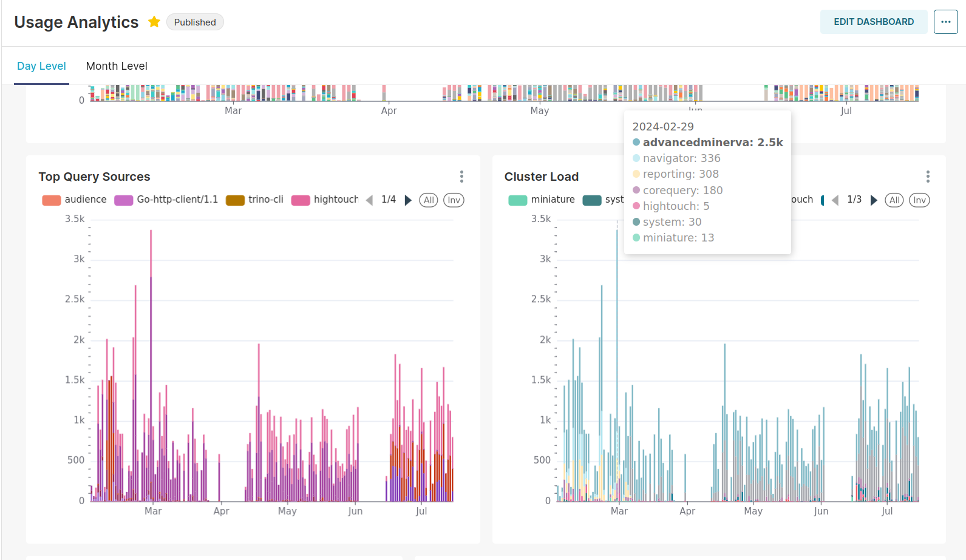Click the audience orange color swatch
The image size is (966, 560).
52,200
